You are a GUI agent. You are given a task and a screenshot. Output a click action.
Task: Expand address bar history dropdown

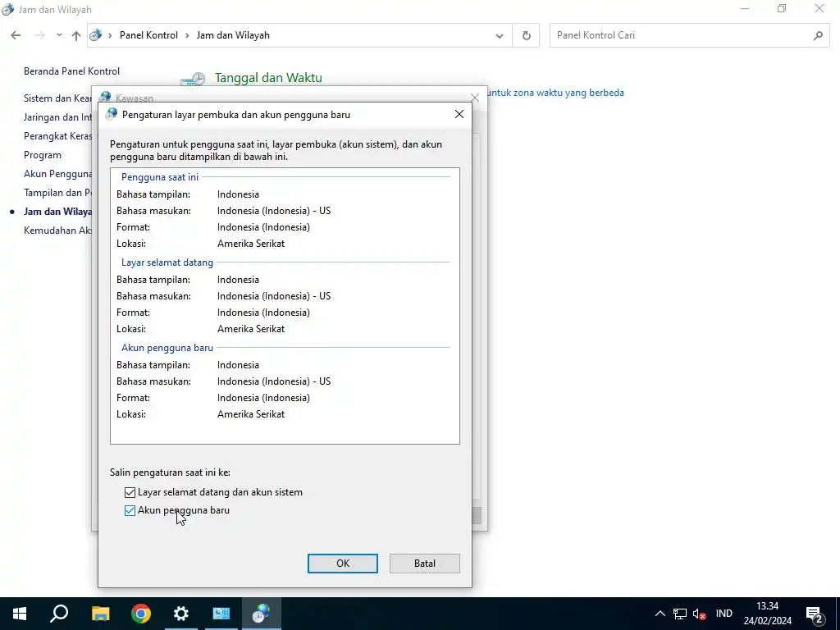click(500, 35)
